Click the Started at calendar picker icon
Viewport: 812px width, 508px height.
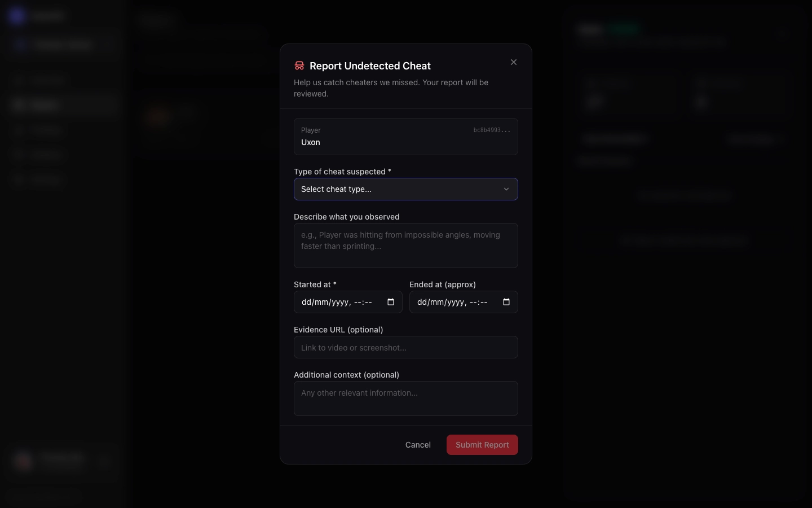point(391,302)
